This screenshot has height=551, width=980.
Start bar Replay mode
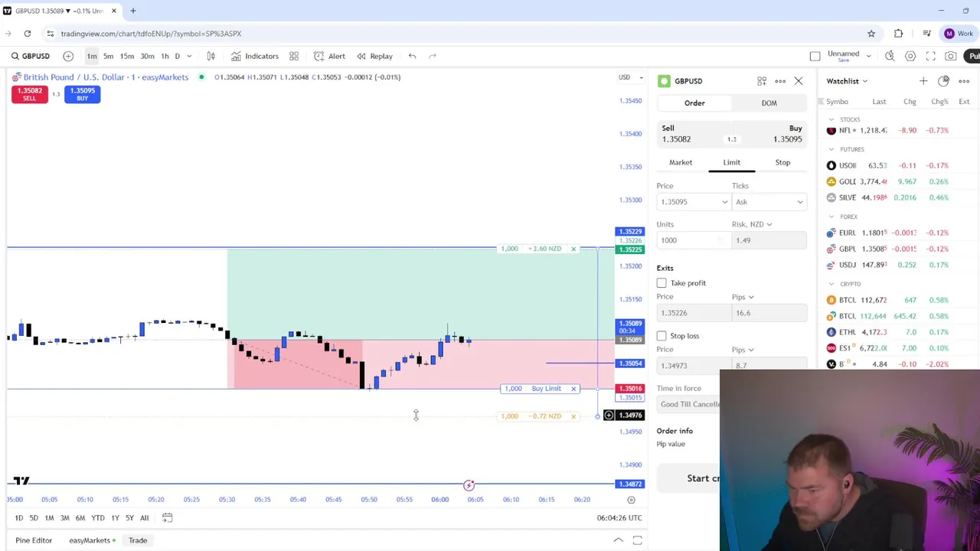374,56
